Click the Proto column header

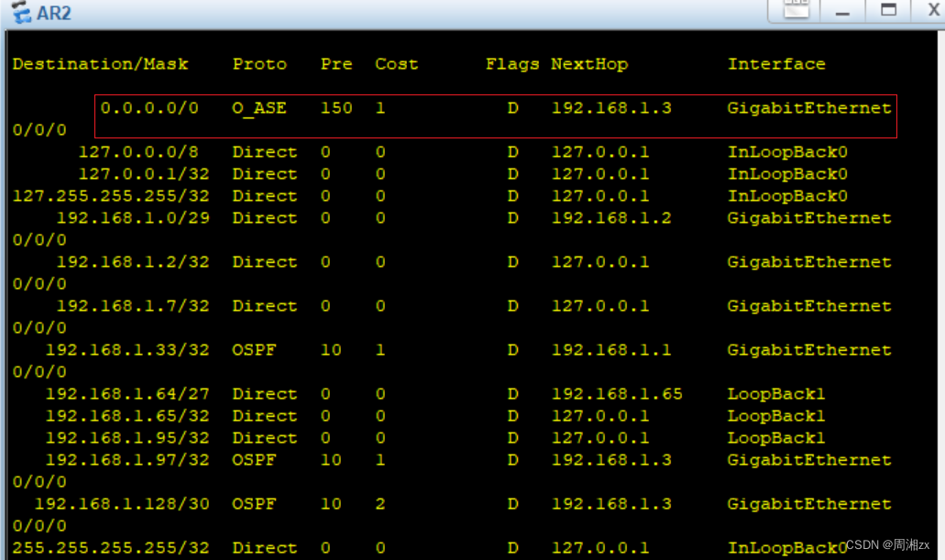click(x=259, y=63)
